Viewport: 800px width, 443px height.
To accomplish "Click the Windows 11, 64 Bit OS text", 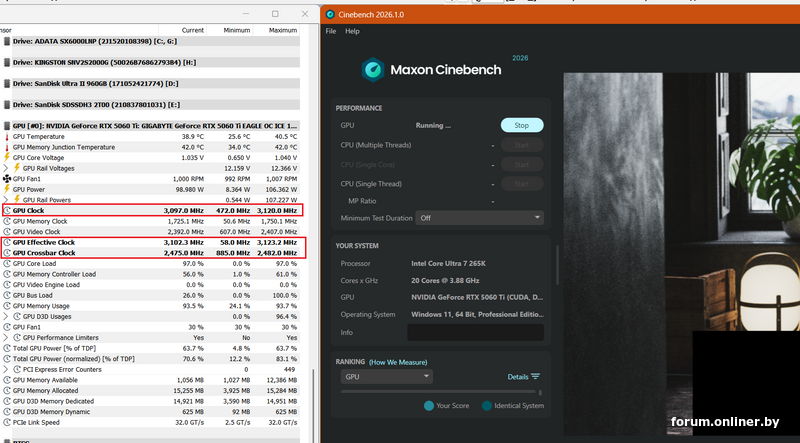I will 478,314.
